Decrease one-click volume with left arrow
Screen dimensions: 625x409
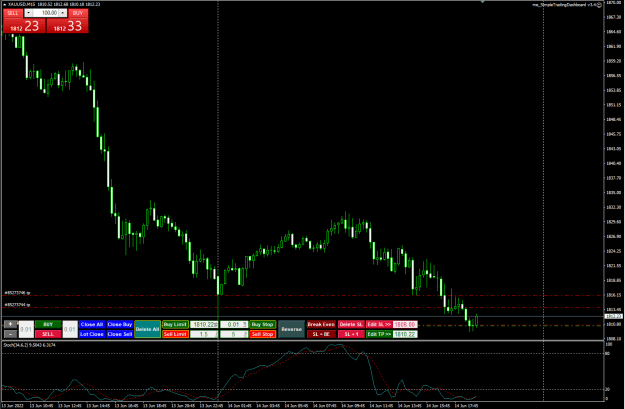[x=28, y=13]
